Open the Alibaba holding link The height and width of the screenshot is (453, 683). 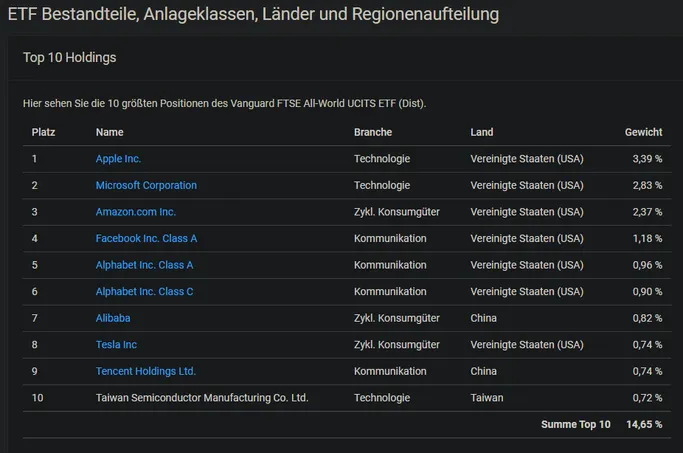pos(113,318)
